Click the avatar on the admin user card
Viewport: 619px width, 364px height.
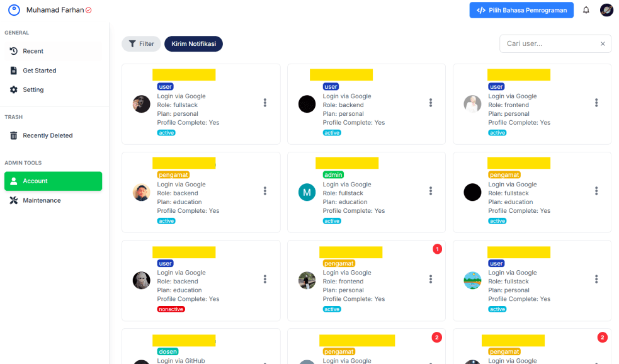pyautogui.click(x=307, y=192)
